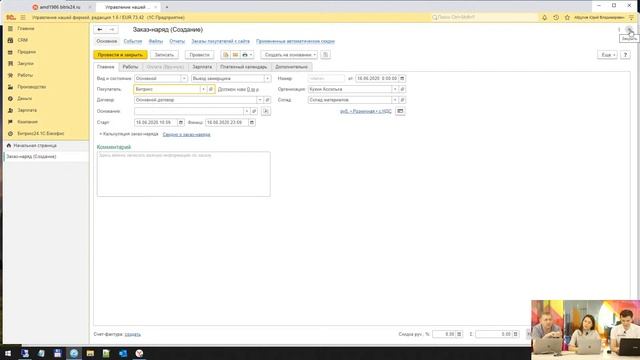Switch to the Работы form tab

pyautogui.click(x=130, y=67)
